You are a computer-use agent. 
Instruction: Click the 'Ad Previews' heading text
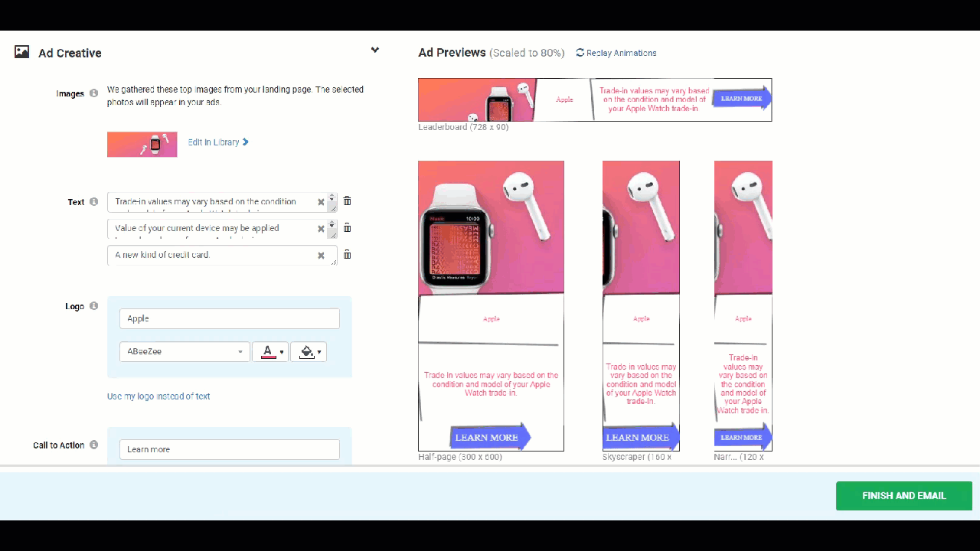(x=452, y=53)
